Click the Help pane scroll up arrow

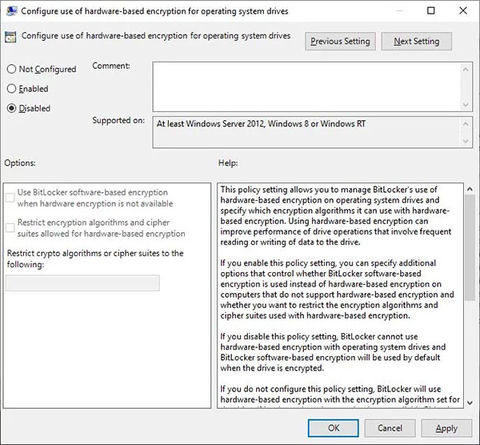[x=470, y=189]
